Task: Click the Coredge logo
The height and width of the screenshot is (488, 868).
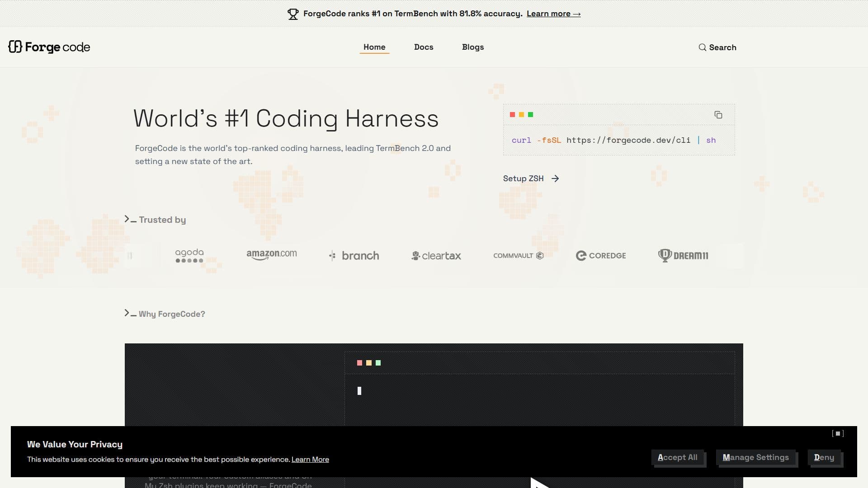Action: [601, 256]
